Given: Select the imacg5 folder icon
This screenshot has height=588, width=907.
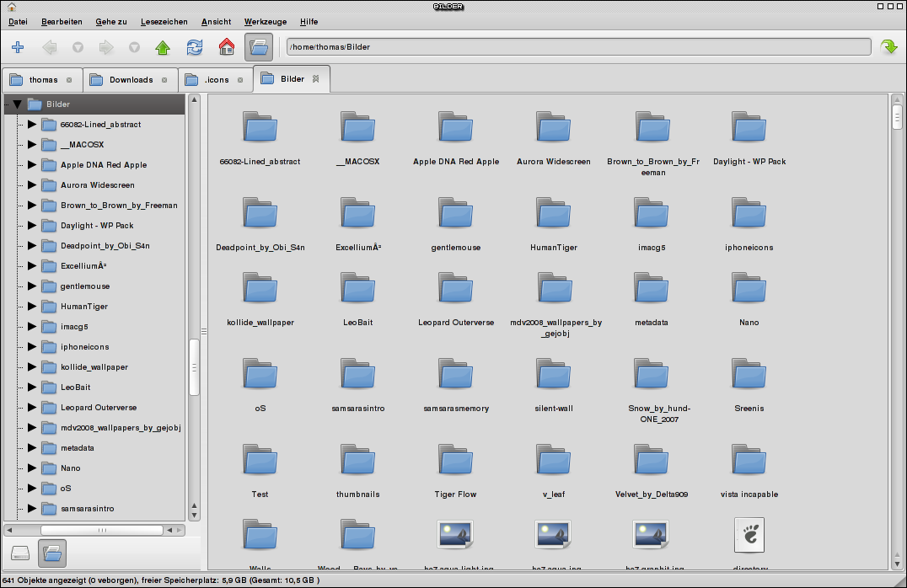Looking at the screenshot, I should (x=651, y=213).
